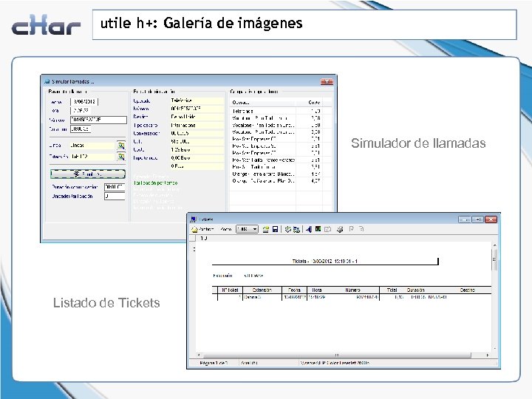This screenshot has height=399, width=532.
Task: Click the report title line starting 'Tickets -'
Action: (324, 262)
